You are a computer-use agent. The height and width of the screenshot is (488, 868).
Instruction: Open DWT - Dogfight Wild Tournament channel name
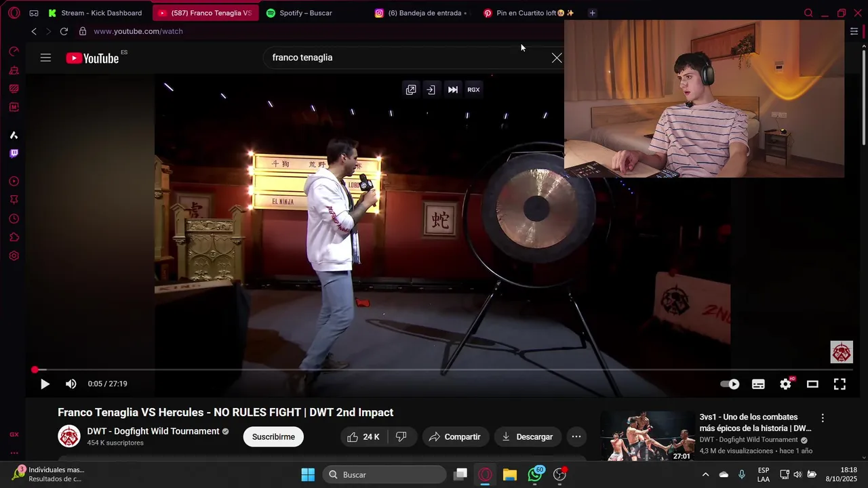tap(153, 431)
